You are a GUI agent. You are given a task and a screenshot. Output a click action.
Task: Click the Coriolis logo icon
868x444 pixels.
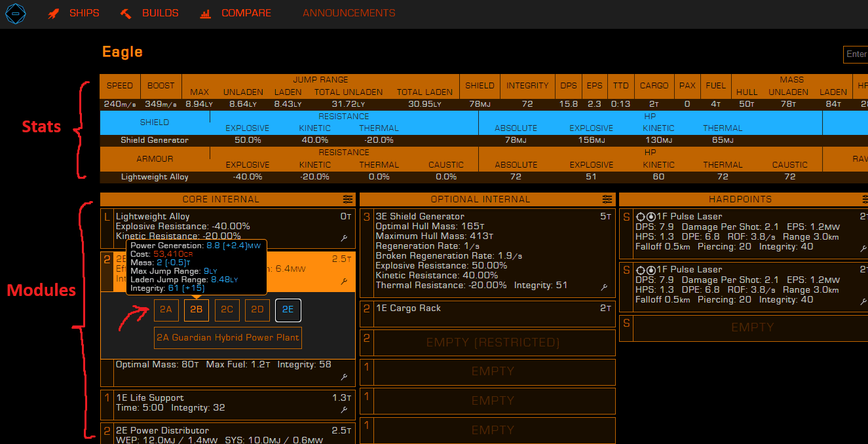pyautogui.click(x=16, y=14)
